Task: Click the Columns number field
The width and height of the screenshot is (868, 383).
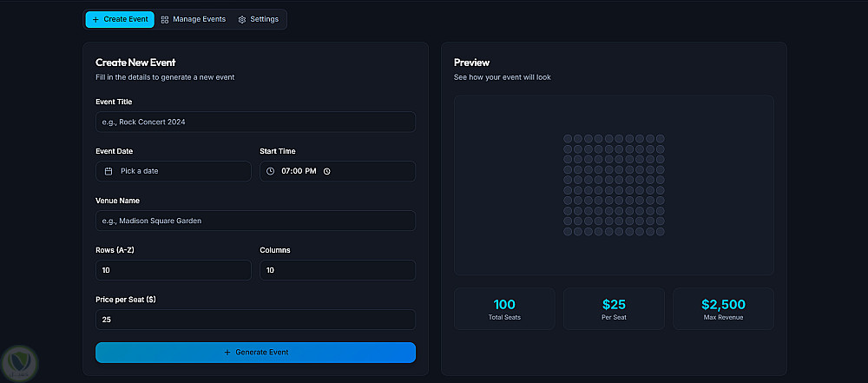Action: point(338,270)
